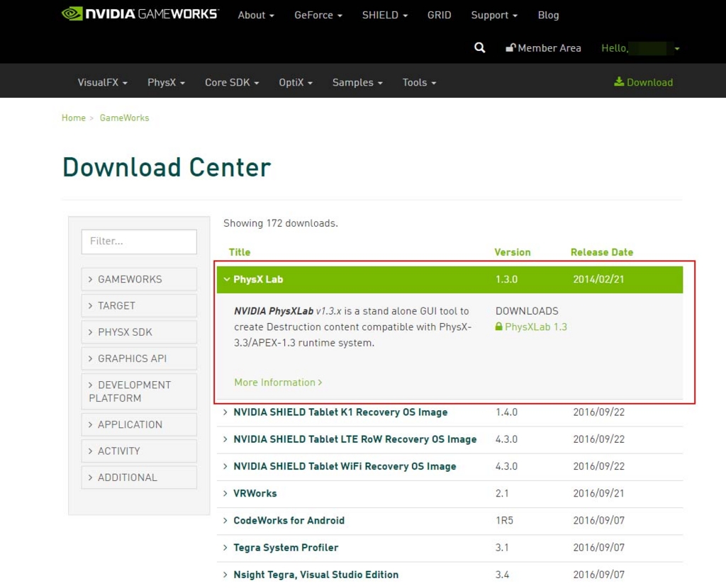726x588 pixels.
Task: Sort by the Version column header
Action: (x=512, y=252)
